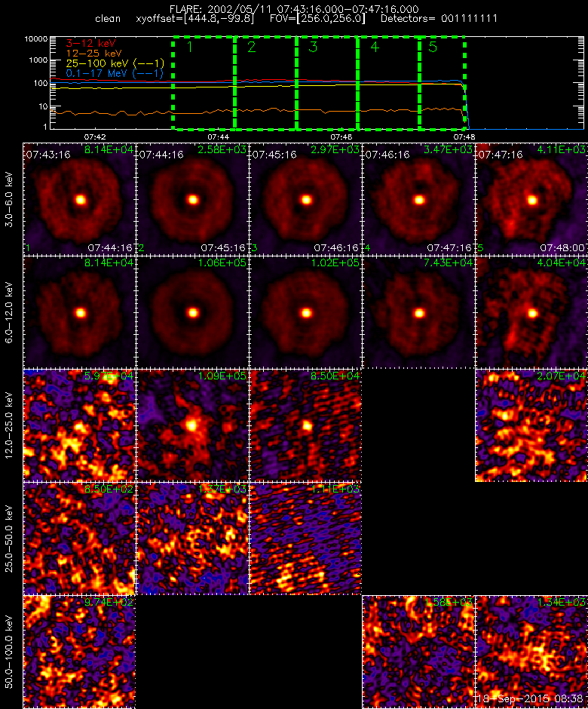View the 25.0-50.0 keV image labeled 1.11E+03
This screenshot has height=709, width=588.
coord(305,539)
